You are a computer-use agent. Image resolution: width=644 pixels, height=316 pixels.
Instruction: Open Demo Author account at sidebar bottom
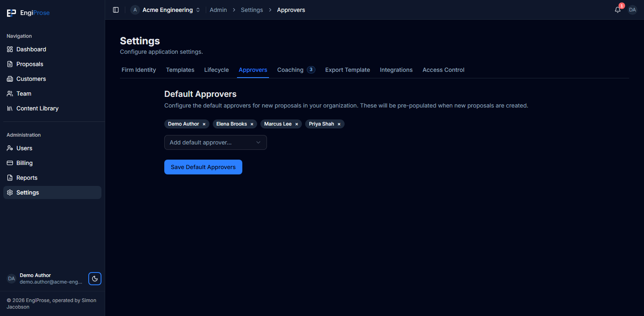point(45,279)
